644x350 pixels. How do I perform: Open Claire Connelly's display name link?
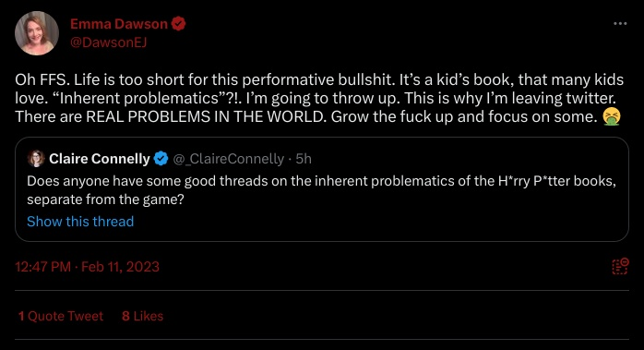[100, 159]
